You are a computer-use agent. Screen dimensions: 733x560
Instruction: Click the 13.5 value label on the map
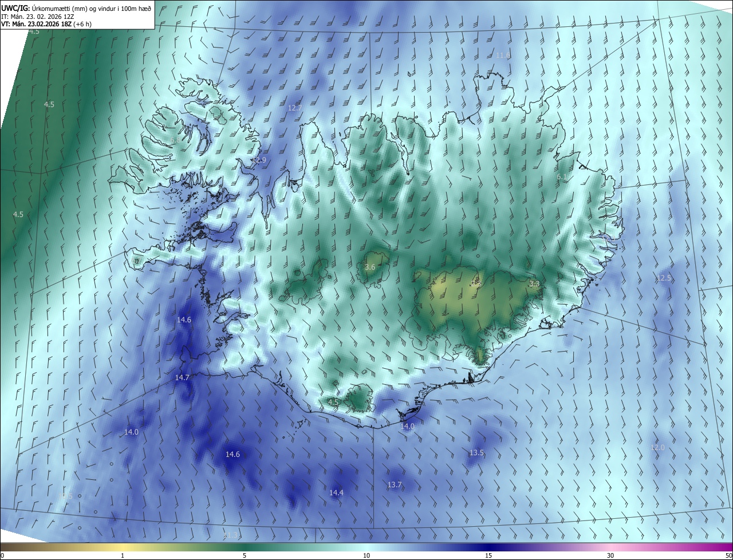pos(476,452)
